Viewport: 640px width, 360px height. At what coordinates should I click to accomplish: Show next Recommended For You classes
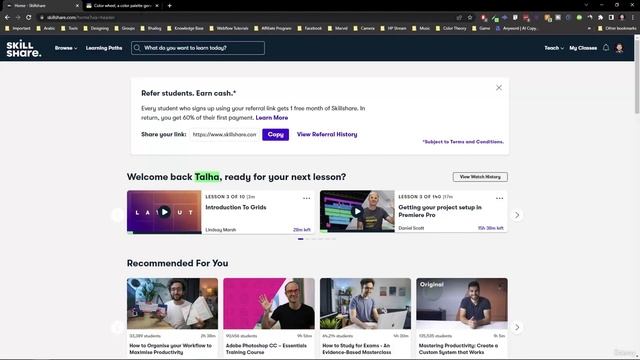[x=517, y=327]
